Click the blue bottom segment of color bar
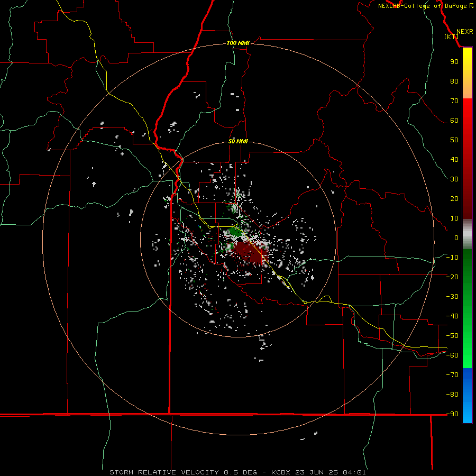The height and width of the screenshot is (476, 476). point(467,396)
